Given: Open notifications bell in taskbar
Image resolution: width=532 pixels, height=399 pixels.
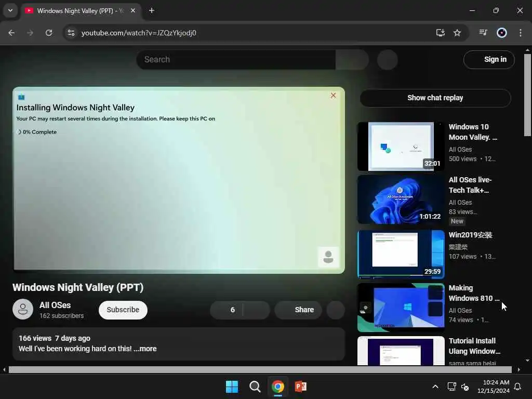Looking at the screenshot, I should [518, 387].
